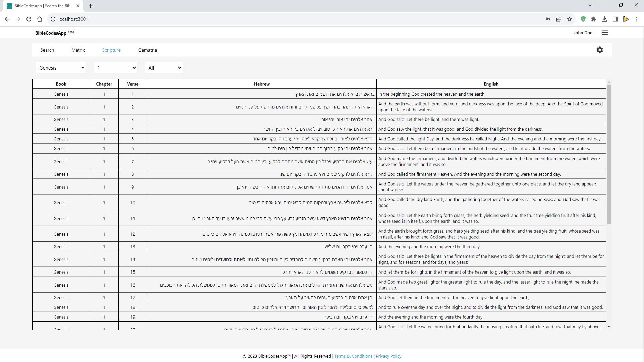Click the password key icon
The height and width of the screenshot is (362, 644).
[x=548, y=19]
